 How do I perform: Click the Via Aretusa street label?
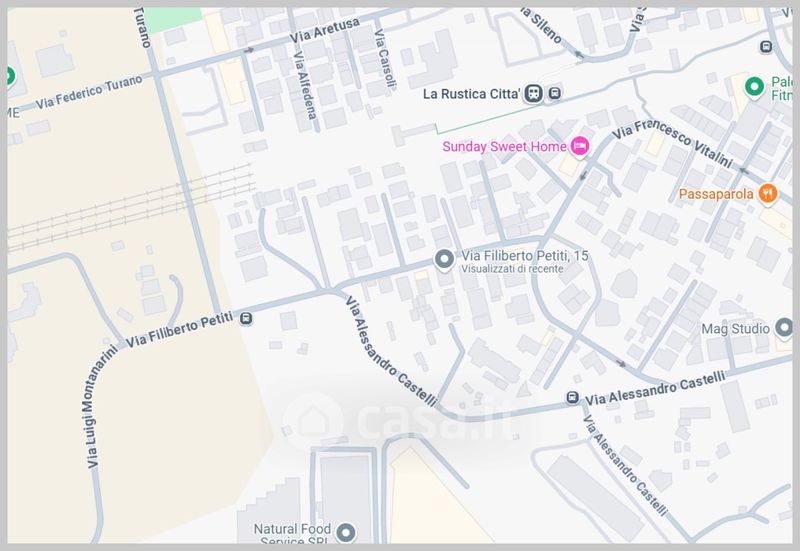point(324,30)
